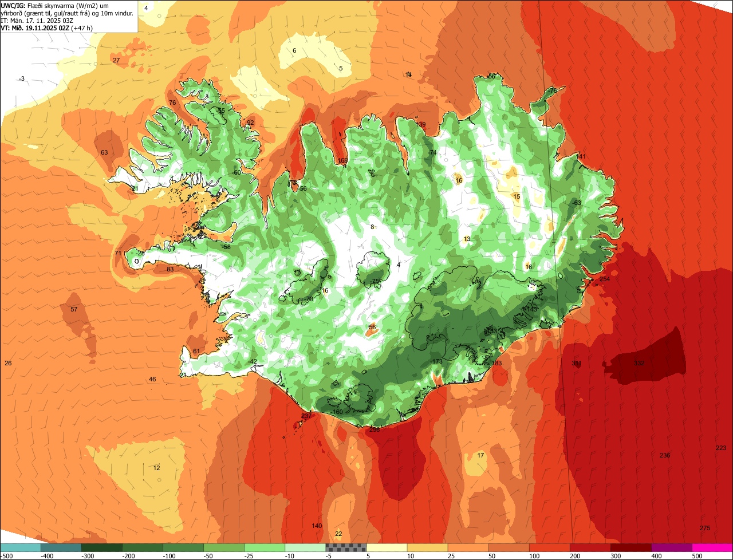
Task: Select the checkered transparent swatch in legend
Action: (346, 547)
